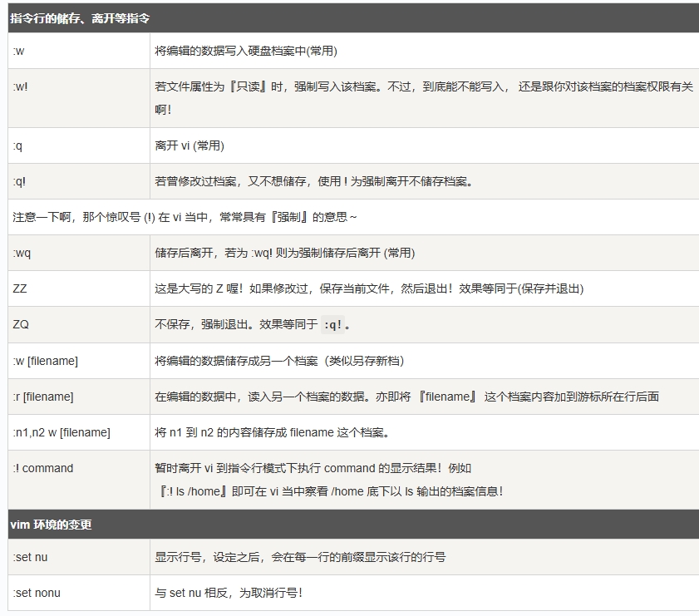Click the "ZZ" command cell
This screenshot has height=616, width=699.
pos(79,288)
